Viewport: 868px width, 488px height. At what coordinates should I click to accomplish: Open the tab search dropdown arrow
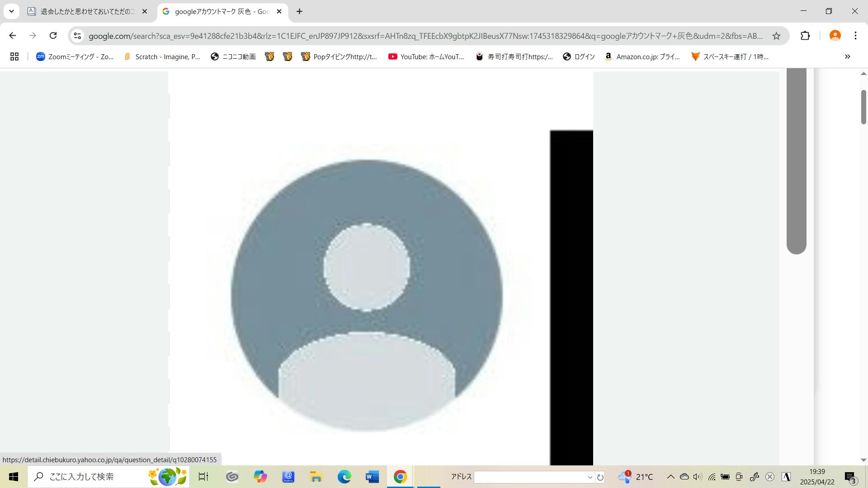click(11, 11)
